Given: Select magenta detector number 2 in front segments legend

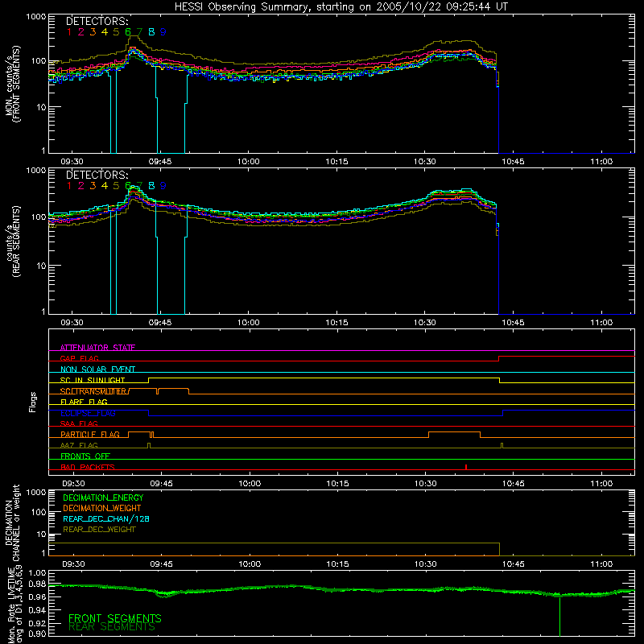Looking at the screenshot, I should pos(81,32).
